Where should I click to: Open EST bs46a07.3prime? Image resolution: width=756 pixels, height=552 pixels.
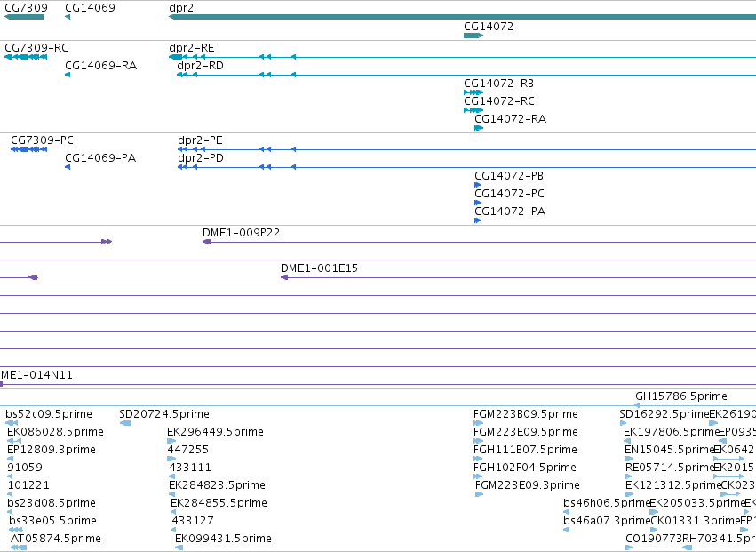coord(607,521)
